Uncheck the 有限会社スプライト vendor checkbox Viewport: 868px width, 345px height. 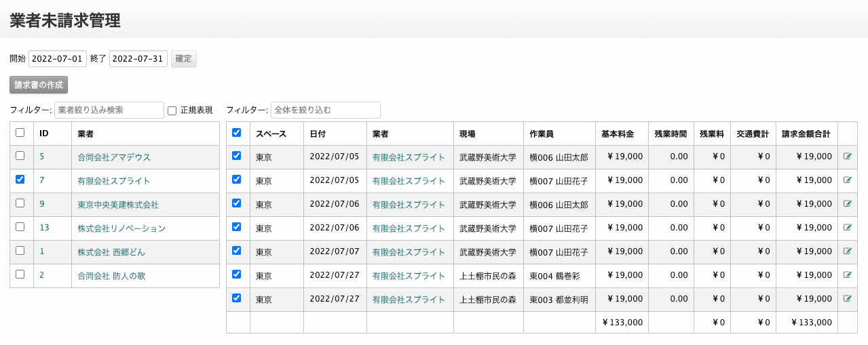point(20,180)
